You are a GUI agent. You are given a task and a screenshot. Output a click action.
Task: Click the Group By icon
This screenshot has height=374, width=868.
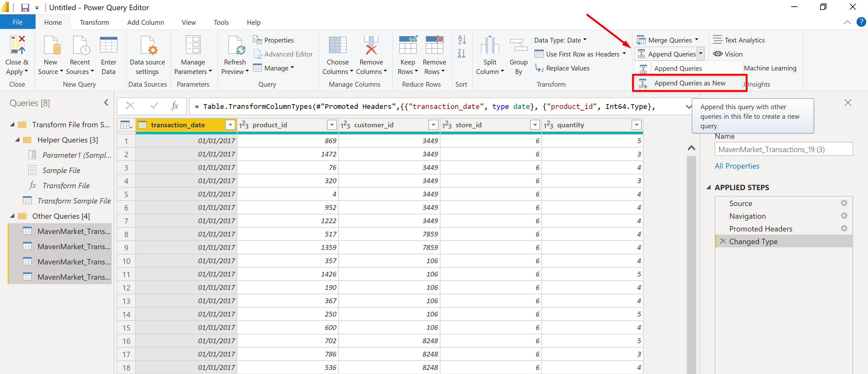pyautogui.click(x=518, y=45)
